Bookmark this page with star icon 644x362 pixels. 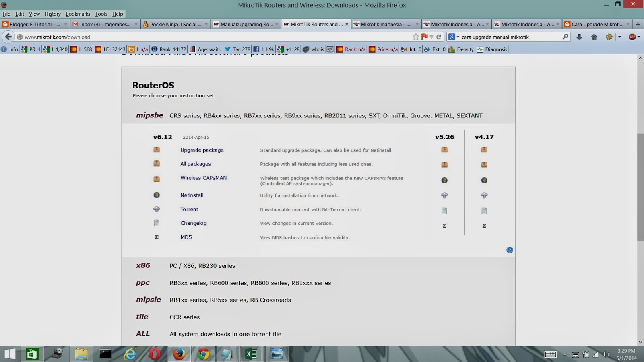(416, 37)
